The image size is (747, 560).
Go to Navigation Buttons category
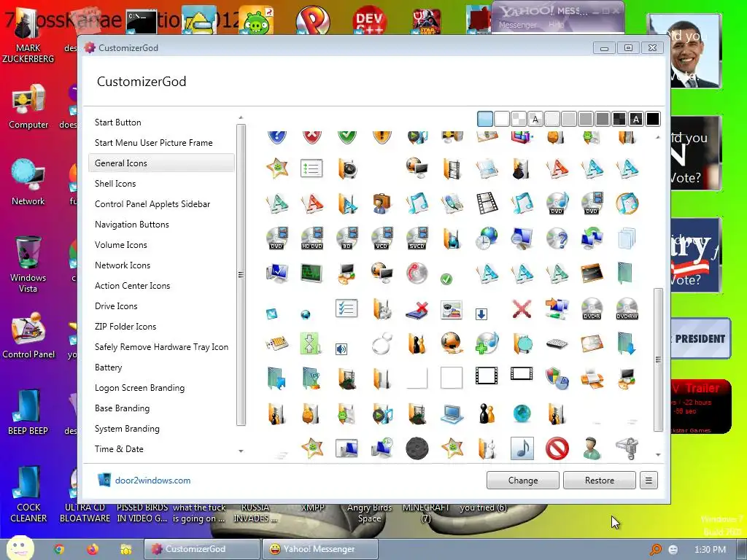[x=131, y=225]
